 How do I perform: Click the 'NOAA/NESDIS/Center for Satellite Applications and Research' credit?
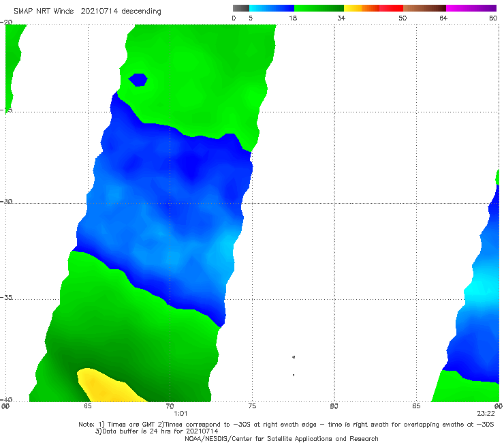coord(281,439)
